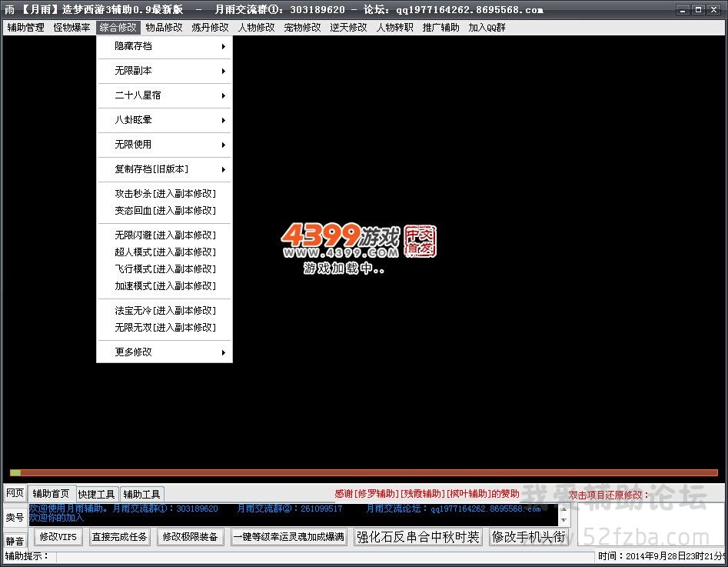Close the open 综合修改 menu
This screenshot has height=567, width=728.
click(118, 28)
